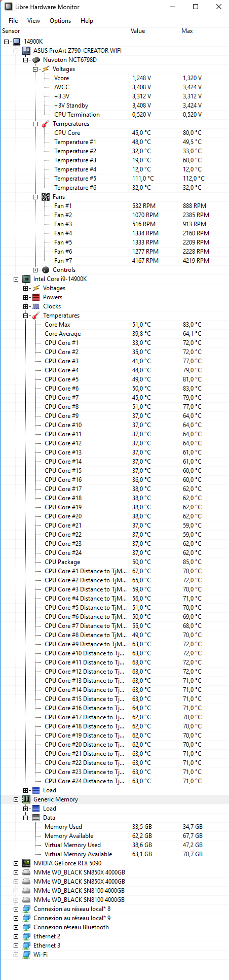Select the CPU Core #6 row
Screen dimensions: 229x980
point(114,389)
